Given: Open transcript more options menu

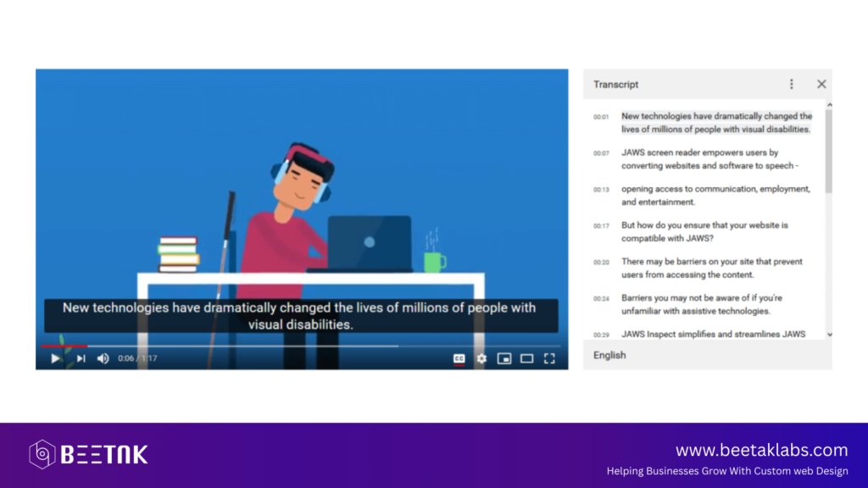Looking at the screenshot, I should click(x=791, y=84).
